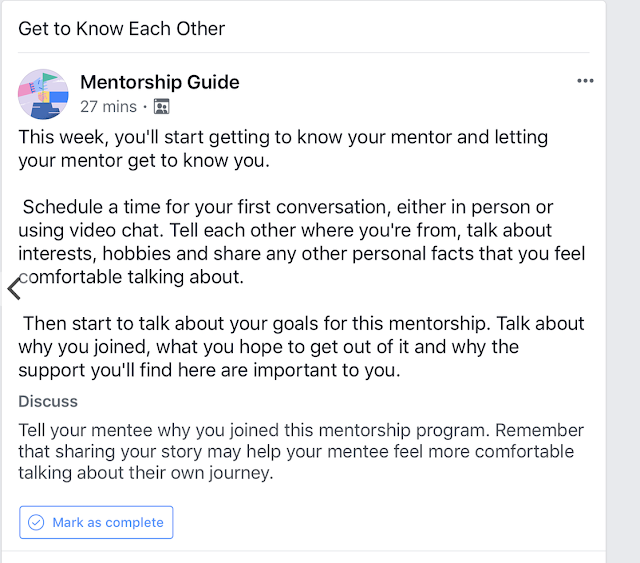Click the paragraph starting Then start to talk
The width and height of the screenshot is (640, 563).
(x=300, y=347)
